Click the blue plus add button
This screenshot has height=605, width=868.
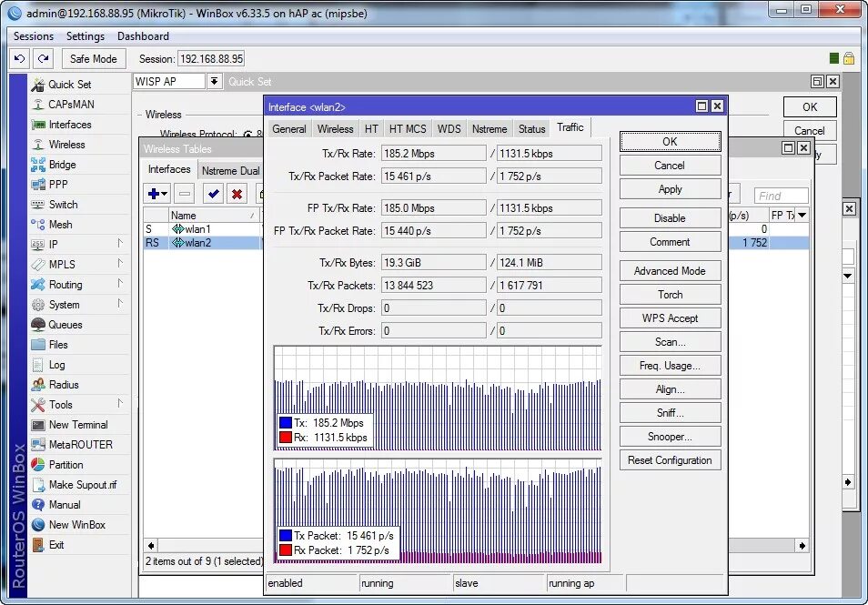157,194
